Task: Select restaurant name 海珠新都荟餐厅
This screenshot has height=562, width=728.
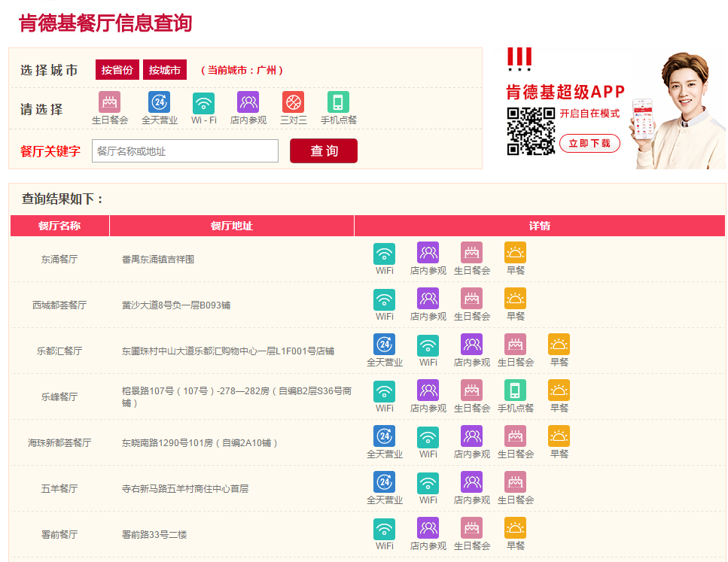Action: pyautogui.click(x=59, y=443)
